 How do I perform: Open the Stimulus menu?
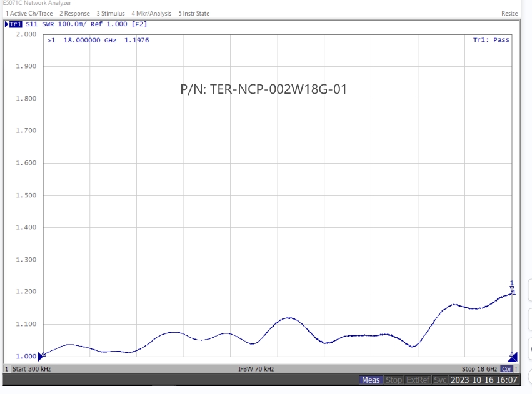point(110,14)
